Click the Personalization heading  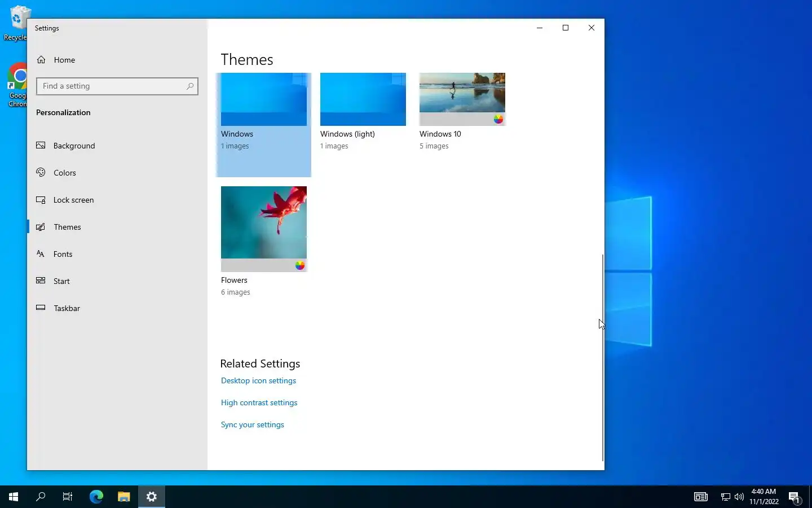click(x=63, y=112)
